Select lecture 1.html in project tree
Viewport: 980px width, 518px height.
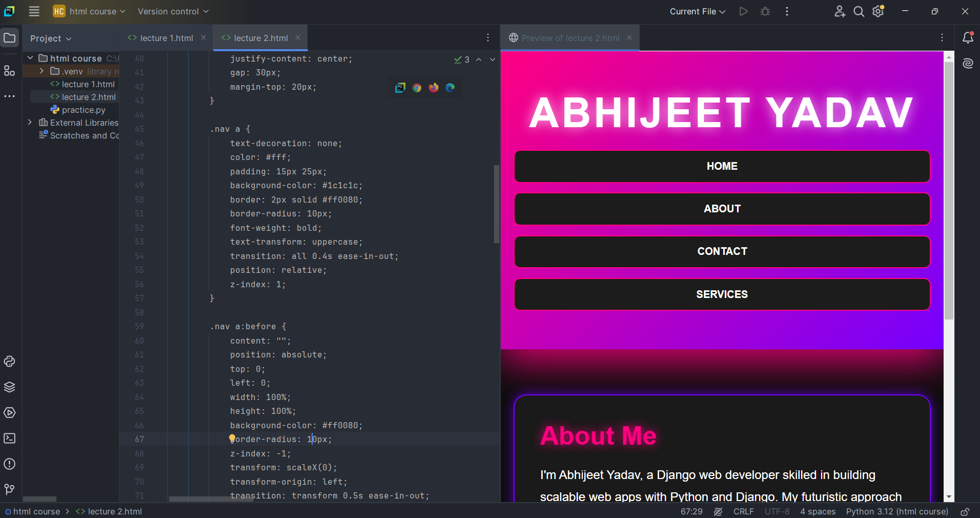[83, 84]
